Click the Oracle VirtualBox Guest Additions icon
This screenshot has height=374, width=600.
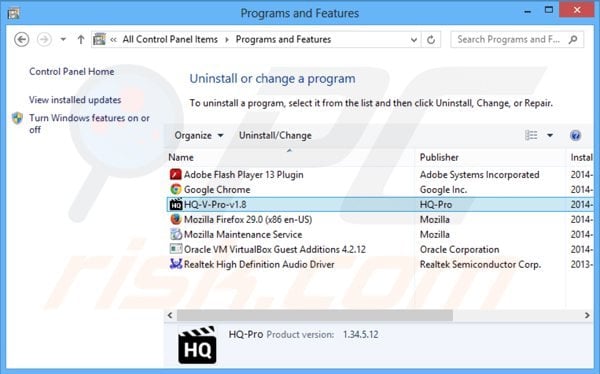(176, 249)
